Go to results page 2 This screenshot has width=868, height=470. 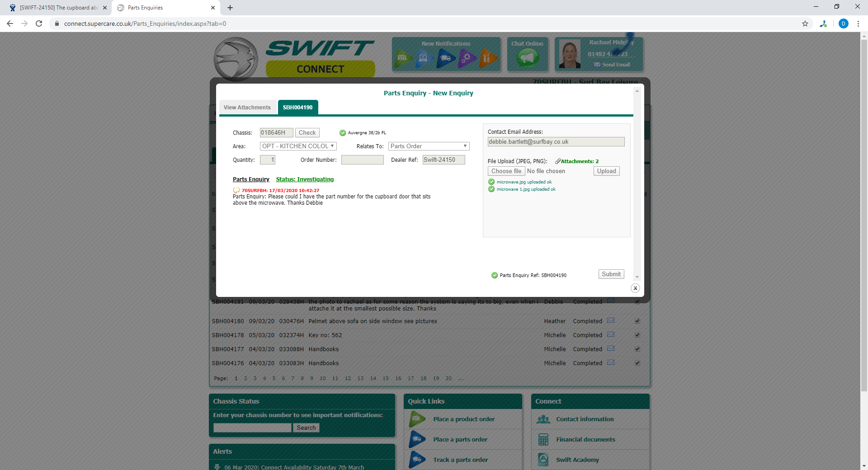(246, 378)
